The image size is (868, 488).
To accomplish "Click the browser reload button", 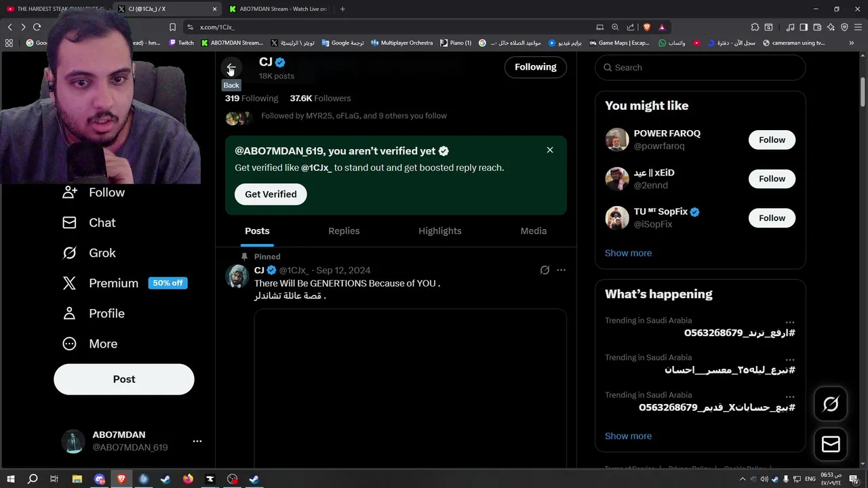I will (x=37, y=27).
